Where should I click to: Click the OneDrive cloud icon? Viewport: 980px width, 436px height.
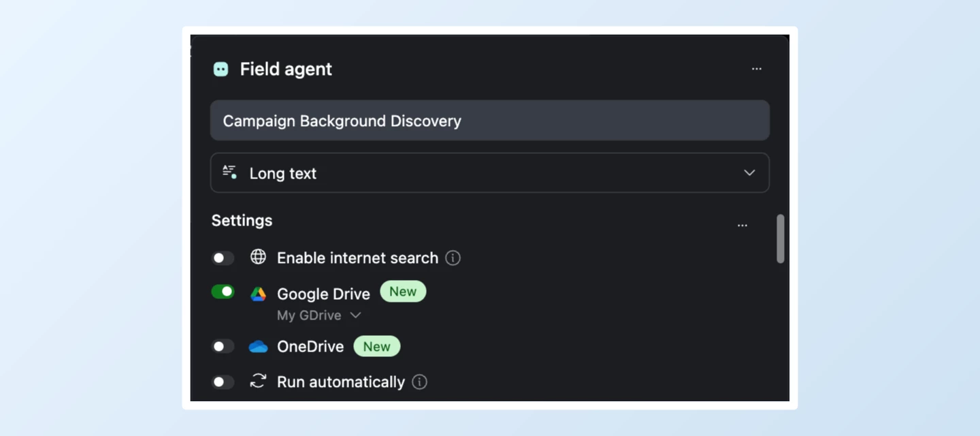[258, 346]
